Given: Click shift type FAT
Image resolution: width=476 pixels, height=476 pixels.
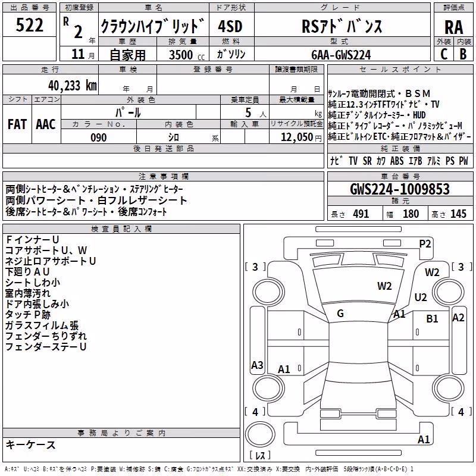Looking at the screenshot, I should point(17,124).
